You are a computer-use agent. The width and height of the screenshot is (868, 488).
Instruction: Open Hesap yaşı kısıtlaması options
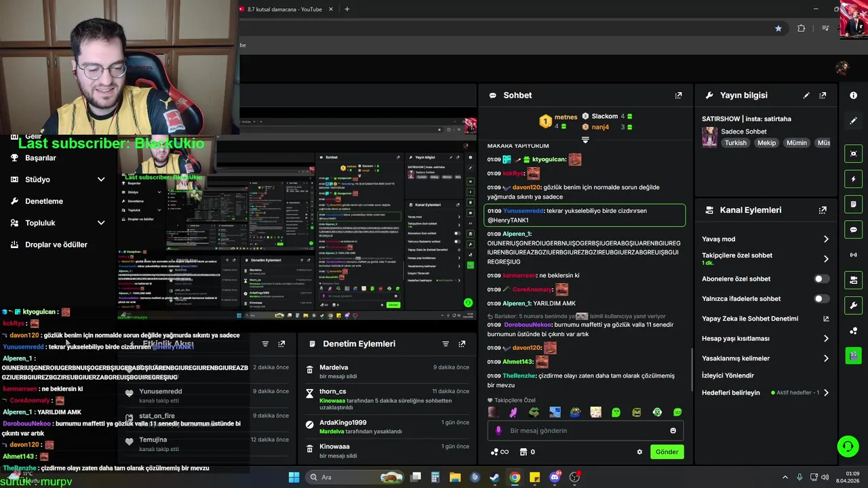click(765, 338)
